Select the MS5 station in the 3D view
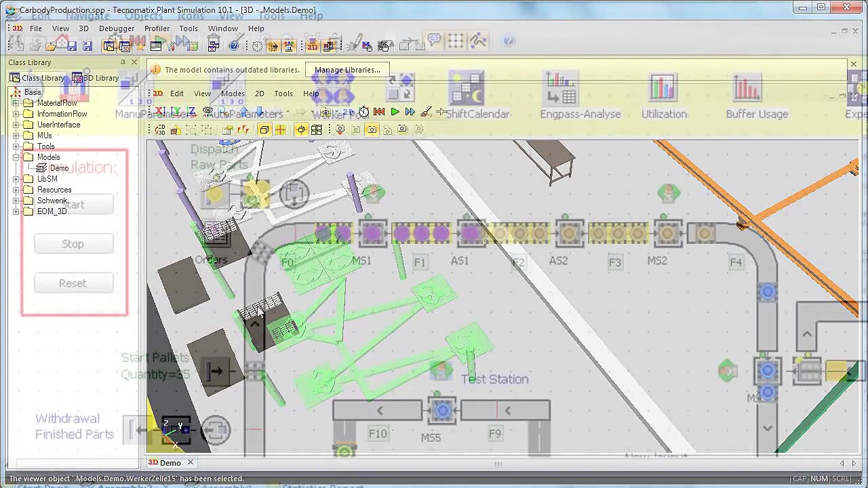Viewport: 868px width, 488px height. click(x=442, y=411)
